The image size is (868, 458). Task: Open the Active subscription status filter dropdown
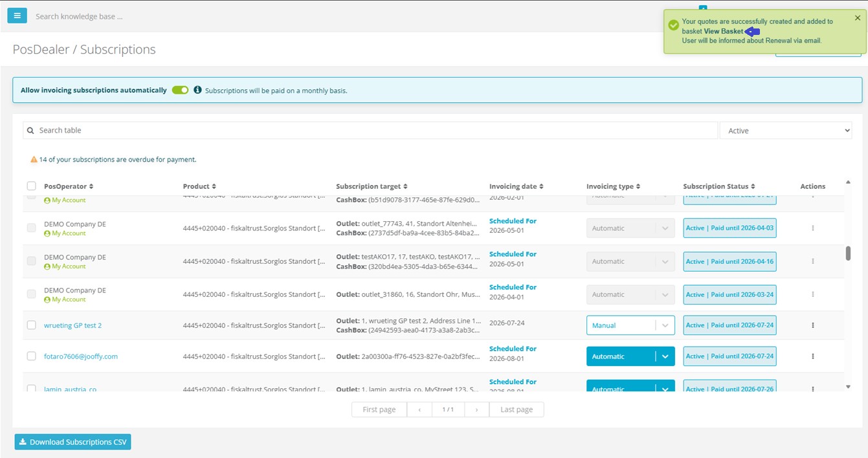[785, 130]
